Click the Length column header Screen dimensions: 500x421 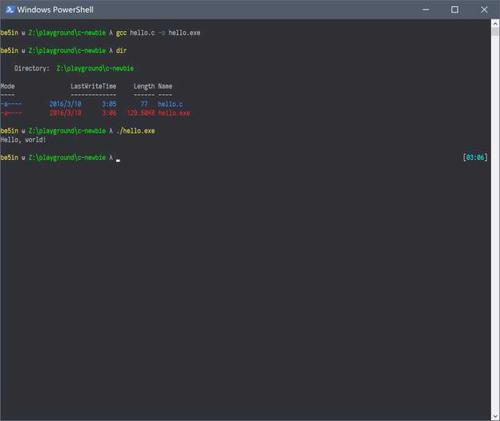(144, 86)
